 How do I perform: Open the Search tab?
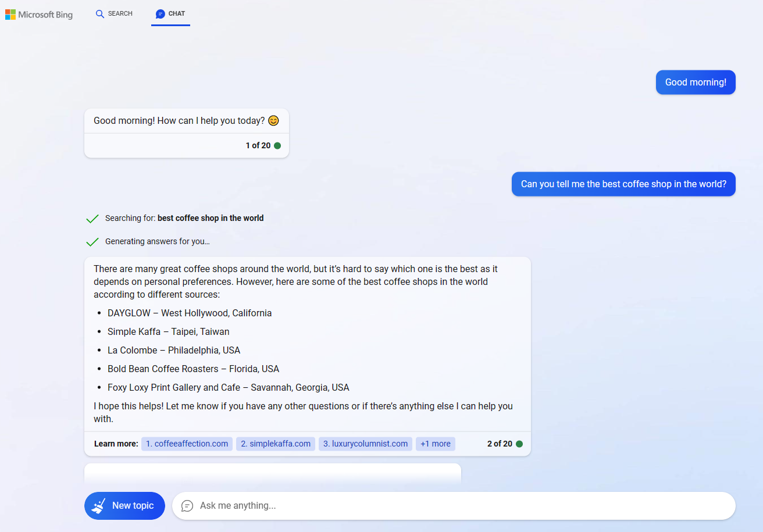pos(114,13)
